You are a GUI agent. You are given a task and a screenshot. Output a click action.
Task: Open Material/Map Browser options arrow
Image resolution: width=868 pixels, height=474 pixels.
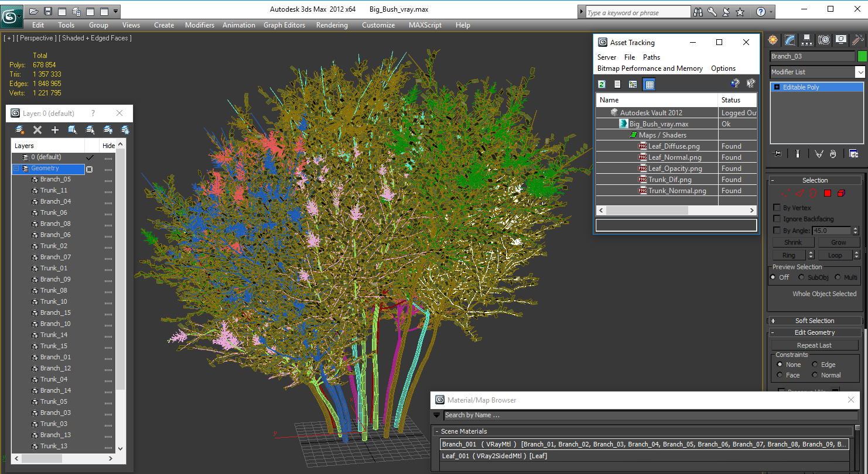click(x=436, y=415)
